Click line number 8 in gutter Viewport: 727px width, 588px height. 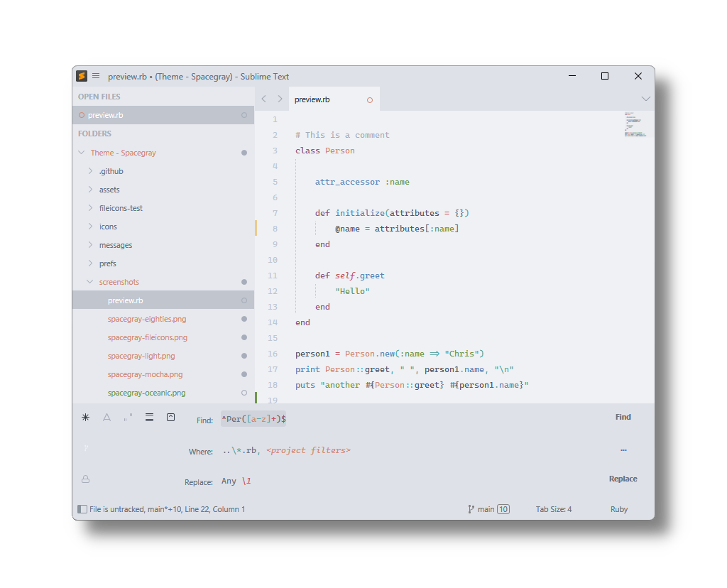click(x=275, y=229)
